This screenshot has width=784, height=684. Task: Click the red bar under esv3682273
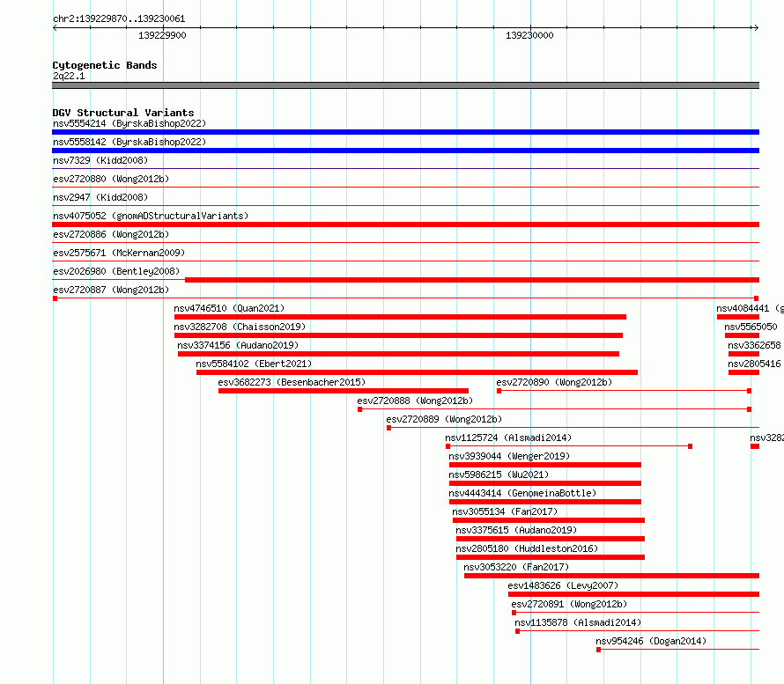coord(344,391)
